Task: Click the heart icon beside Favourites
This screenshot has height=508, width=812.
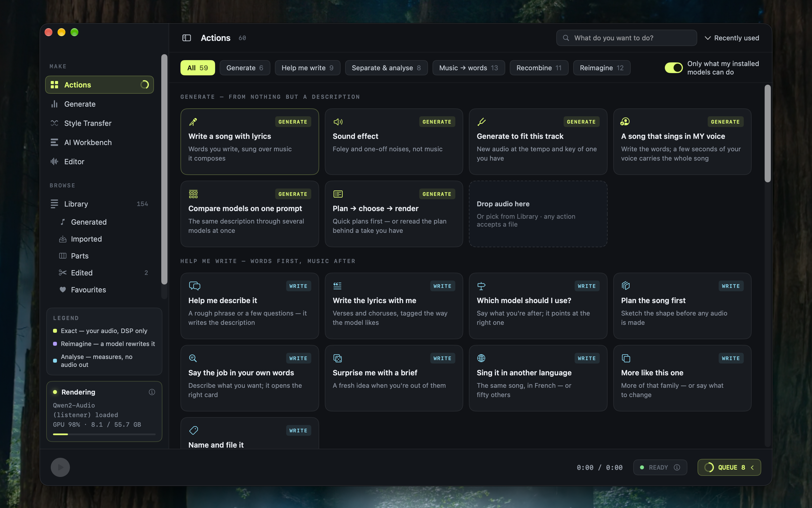Action: [x=62, y=289]
